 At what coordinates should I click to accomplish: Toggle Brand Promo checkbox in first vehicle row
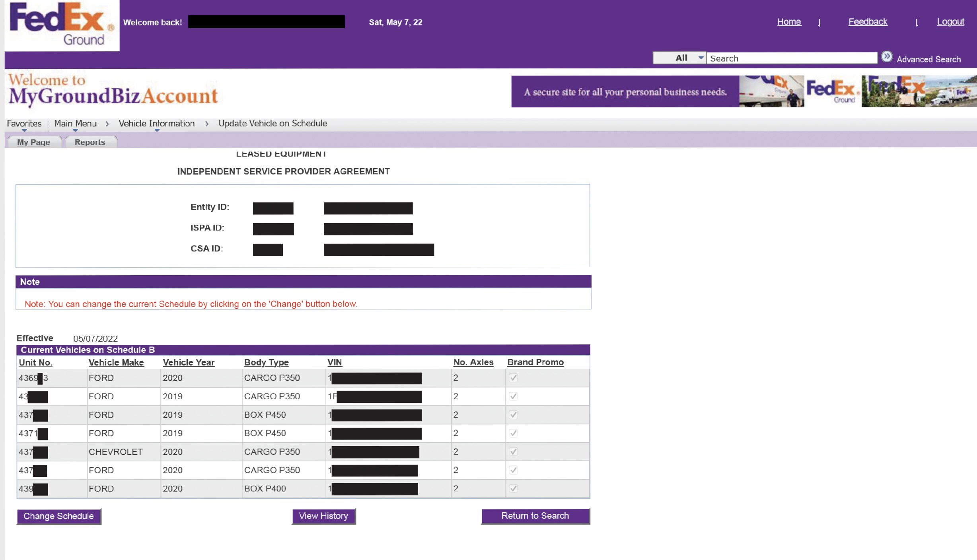513,378
